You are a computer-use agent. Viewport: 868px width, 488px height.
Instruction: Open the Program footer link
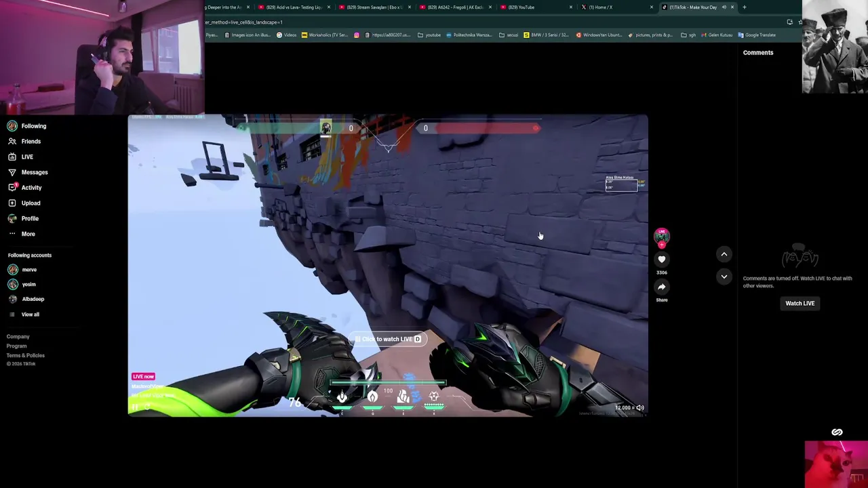[17, 346]
